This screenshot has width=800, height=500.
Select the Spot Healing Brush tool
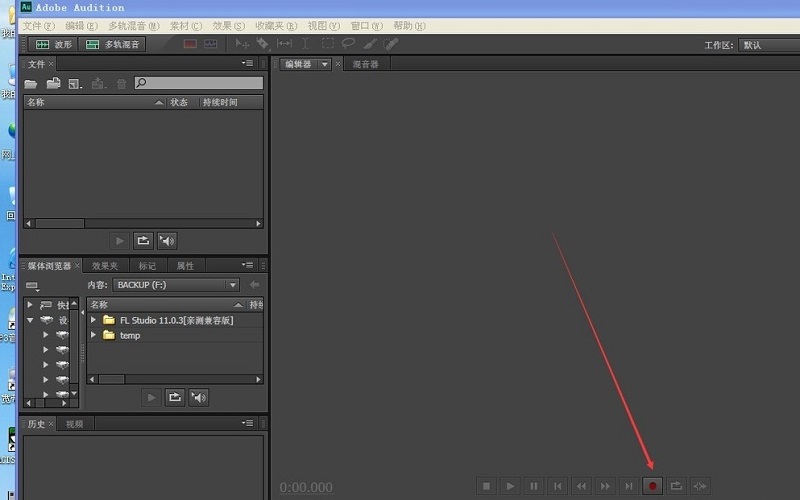tap(391, 44)
